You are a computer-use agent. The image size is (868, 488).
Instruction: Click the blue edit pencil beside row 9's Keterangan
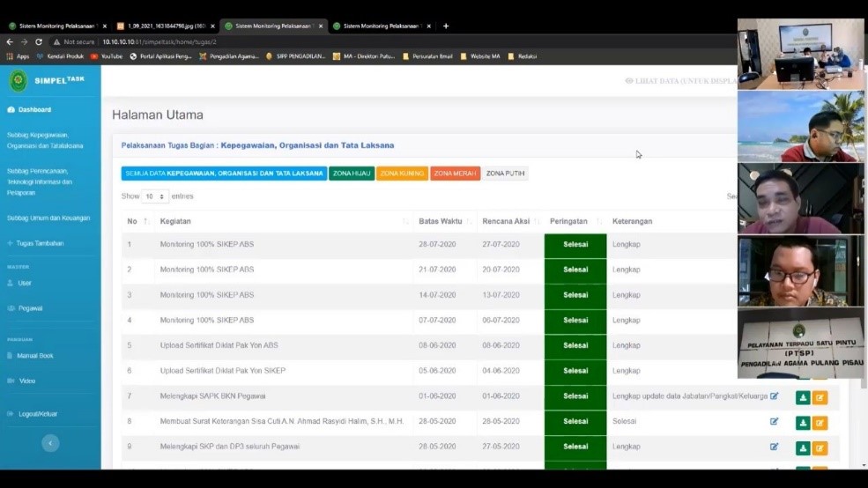(775, 447)
